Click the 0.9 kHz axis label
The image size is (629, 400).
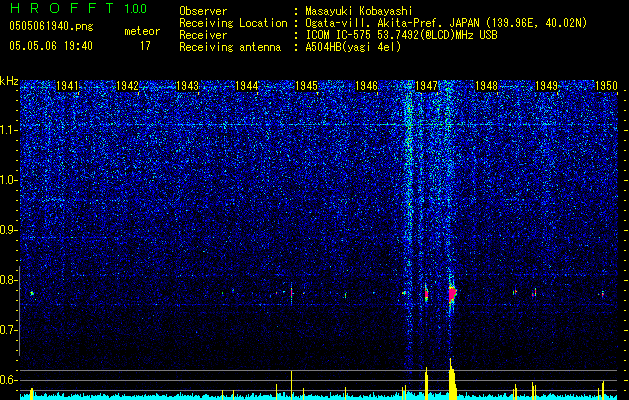click(x=9, y=230)
